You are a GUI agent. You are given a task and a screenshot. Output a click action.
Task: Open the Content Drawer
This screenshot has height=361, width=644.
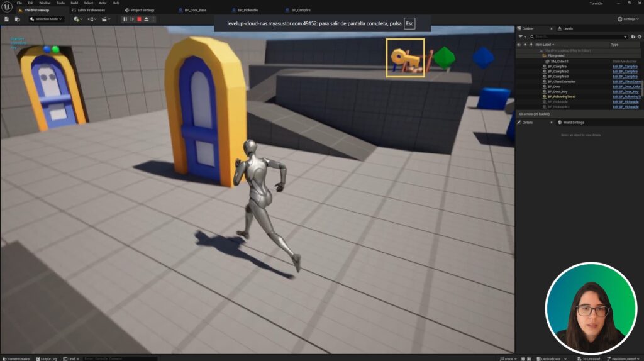16,358
